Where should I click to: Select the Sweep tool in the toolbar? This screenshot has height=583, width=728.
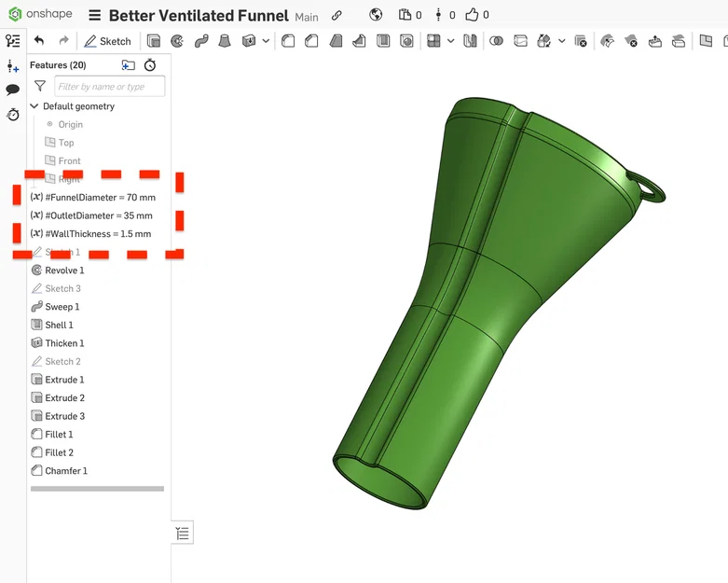coord(201,41)
